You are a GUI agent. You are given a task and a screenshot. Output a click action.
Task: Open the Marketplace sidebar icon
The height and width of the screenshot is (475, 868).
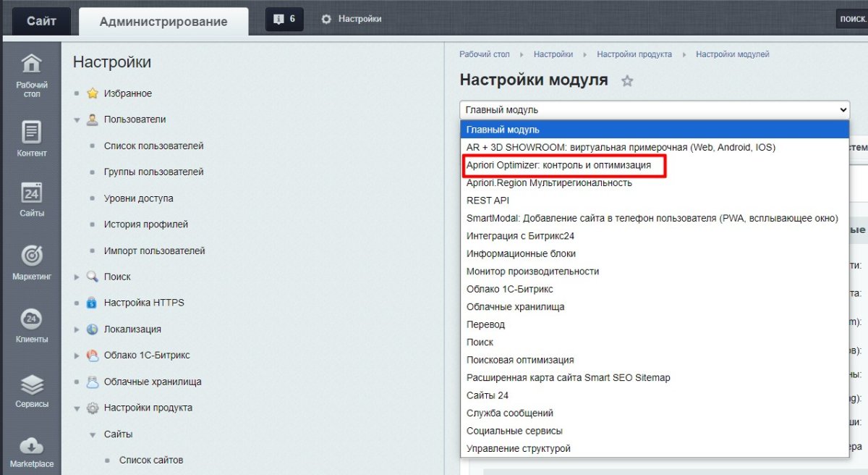click(30, 445)
